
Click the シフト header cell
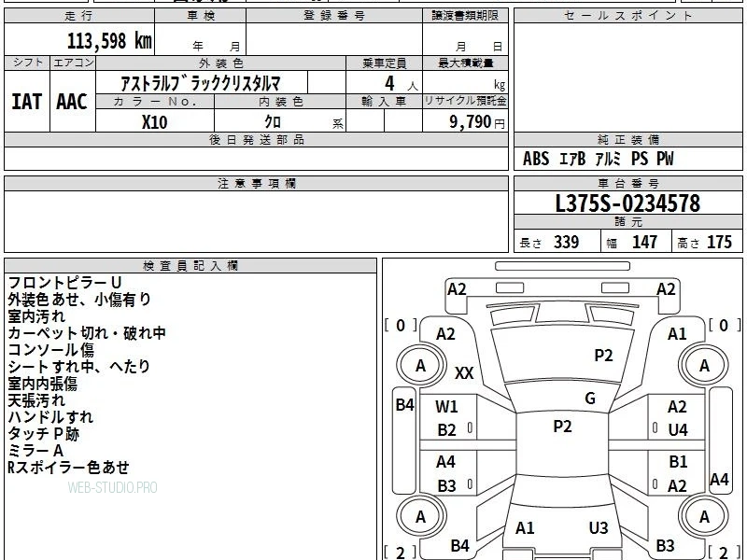27,63
